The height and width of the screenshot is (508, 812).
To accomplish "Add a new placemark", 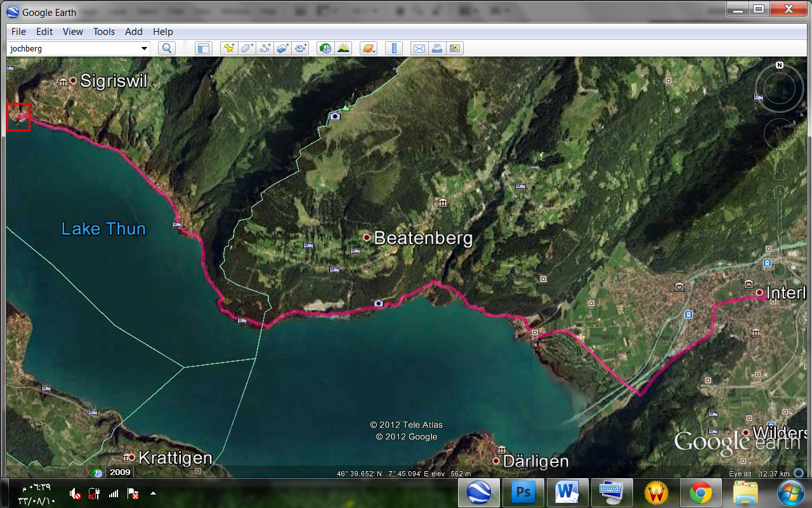I will click(x=229, y=48).
